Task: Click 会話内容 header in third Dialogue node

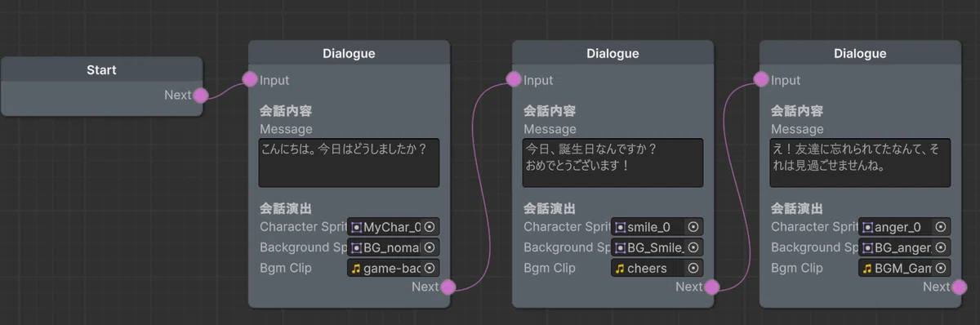Action: click(x=797, y=111)
